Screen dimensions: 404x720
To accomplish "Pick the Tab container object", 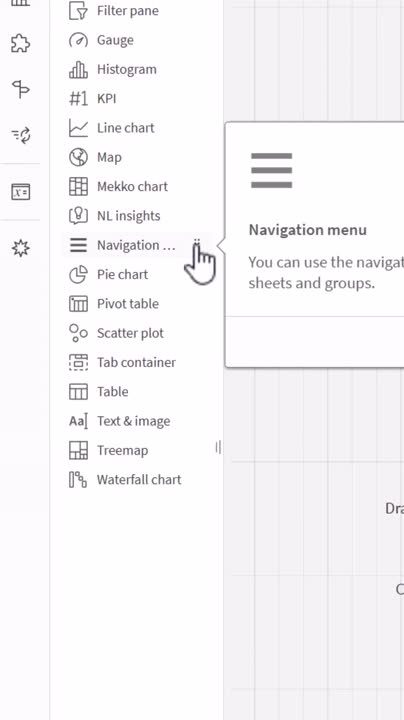I will point(122,363).
